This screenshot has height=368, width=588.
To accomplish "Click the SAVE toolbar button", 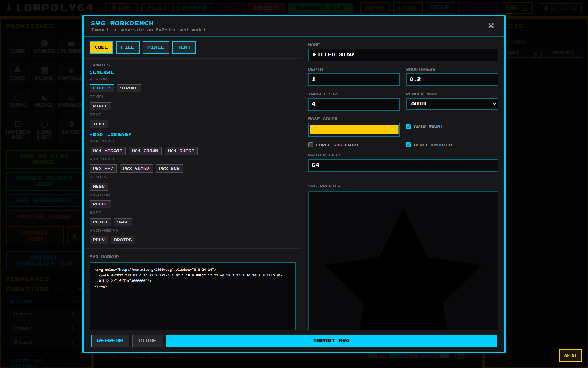I will click(x=375, y=8).
